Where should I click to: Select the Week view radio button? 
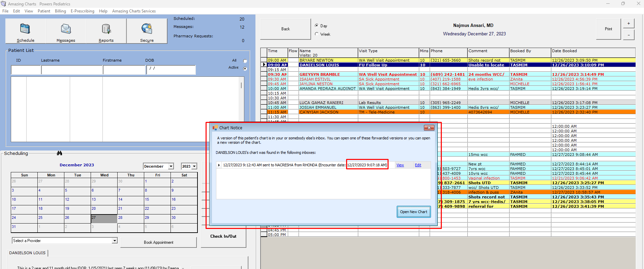point(316,34)
